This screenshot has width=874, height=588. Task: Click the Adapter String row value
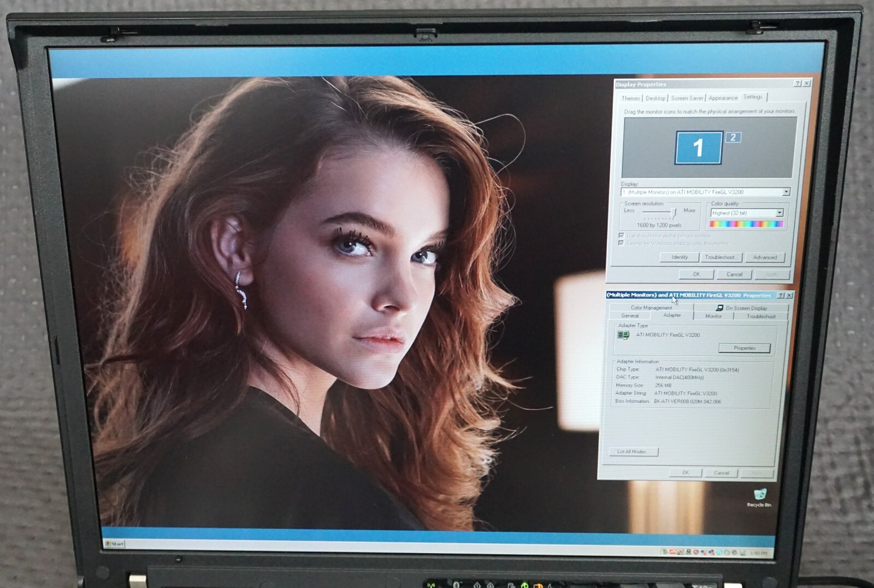(x=686, y=393)
